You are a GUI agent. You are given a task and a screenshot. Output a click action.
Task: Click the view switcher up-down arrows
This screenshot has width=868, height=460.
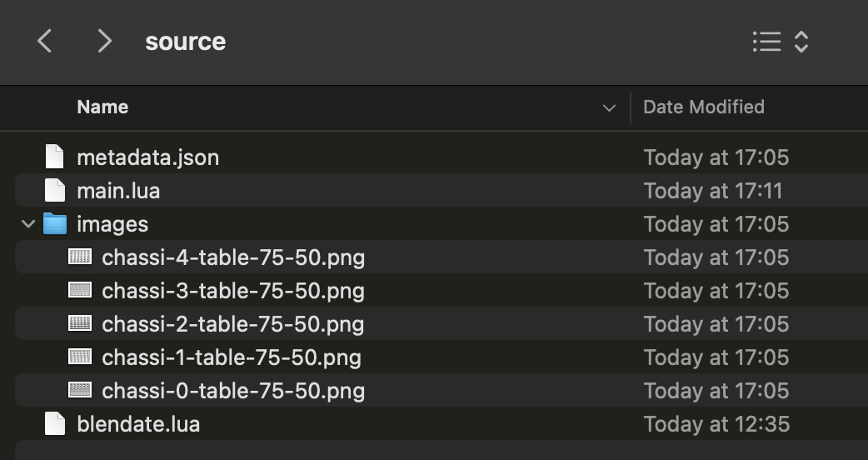(801, 42)
